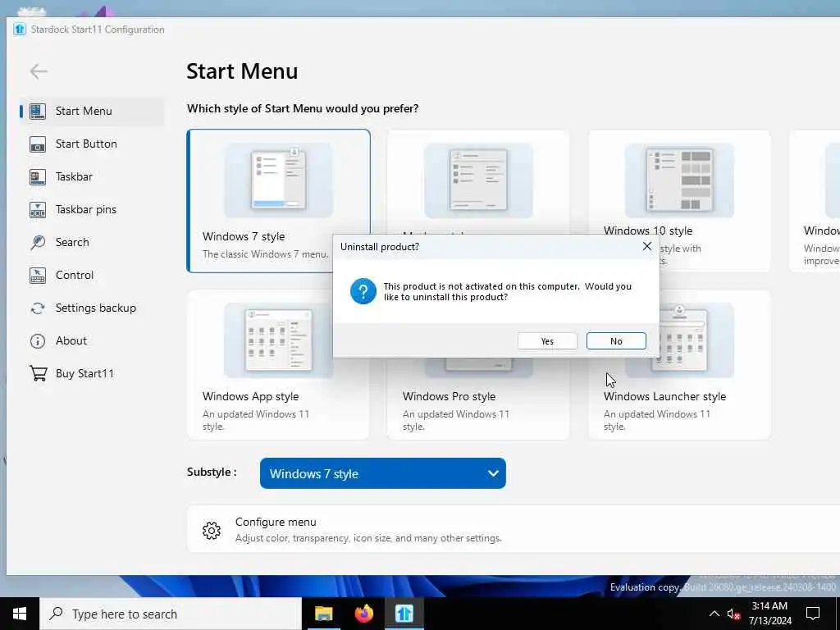The height and width of the screenshot is (630, 840).
Task: Open File Explorer from taskbar
Action: [323, 614]
